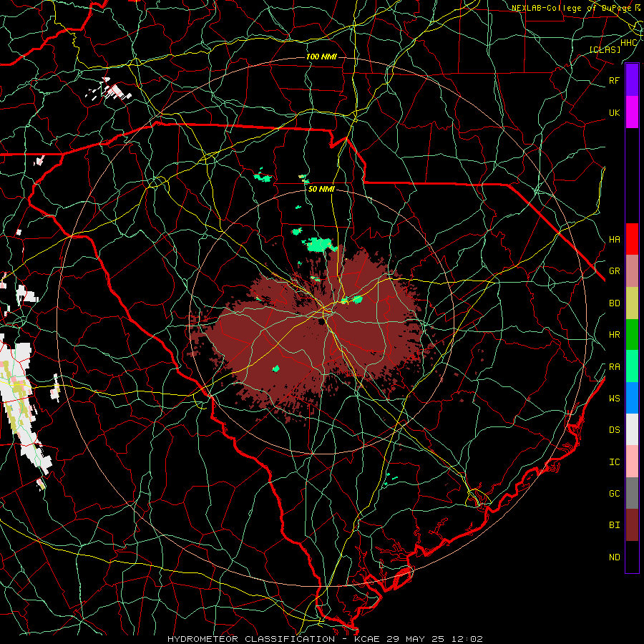The height and width of the screenshot is (644, 644).
Task: Click the GR legend label
Action: [x=614, y=271]
